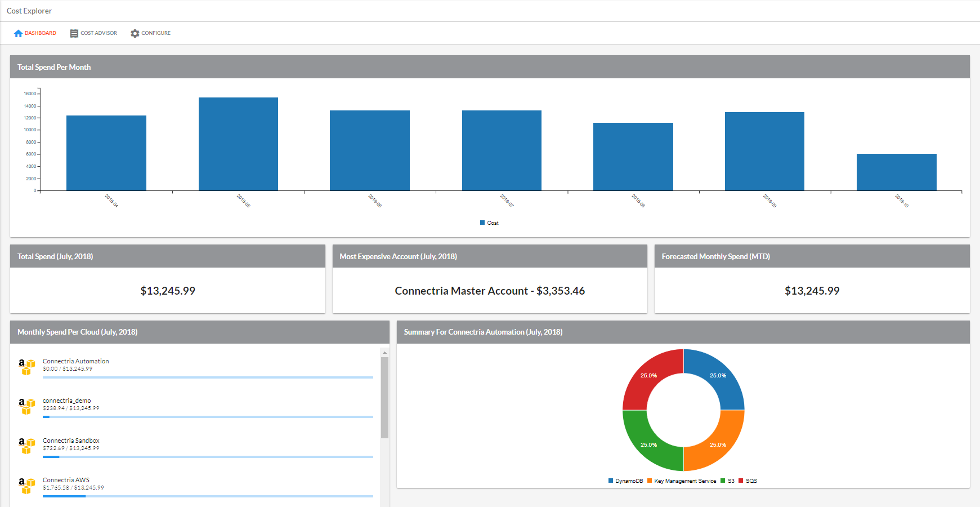Image resolution: width=980 pixels, height=507 pixels.
Task: Select the Connectria Automation account name
Action: [76, 361]
